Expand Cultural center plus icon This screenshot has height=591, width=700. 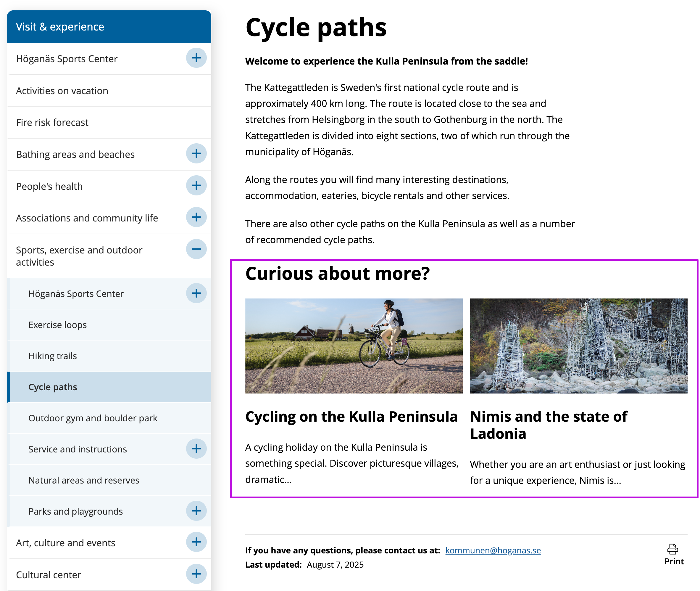tap(196, 574)
